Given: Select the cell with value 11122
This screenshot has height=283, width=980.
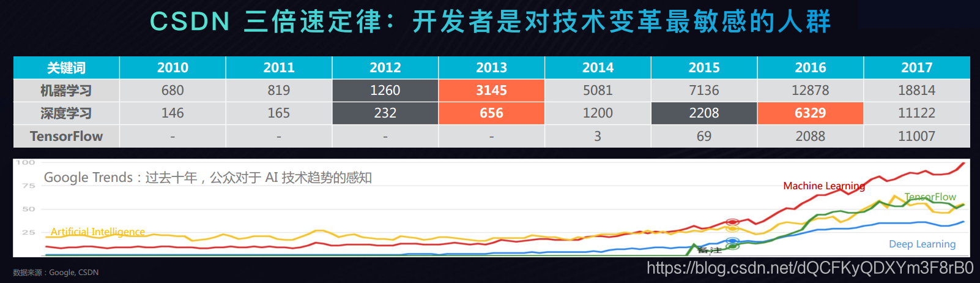Looking at the screenshot, I should pos(917,113).
